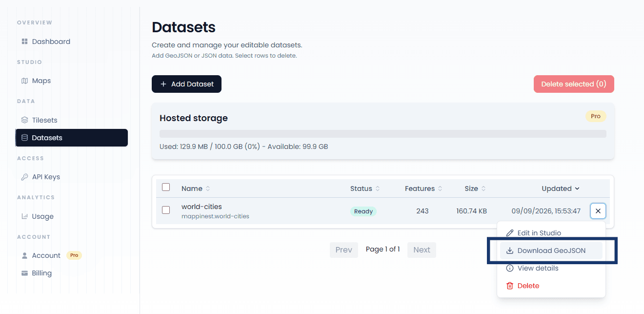Click the Add Dataset button
Screen dimensions: 644x314
click(186, 84)
